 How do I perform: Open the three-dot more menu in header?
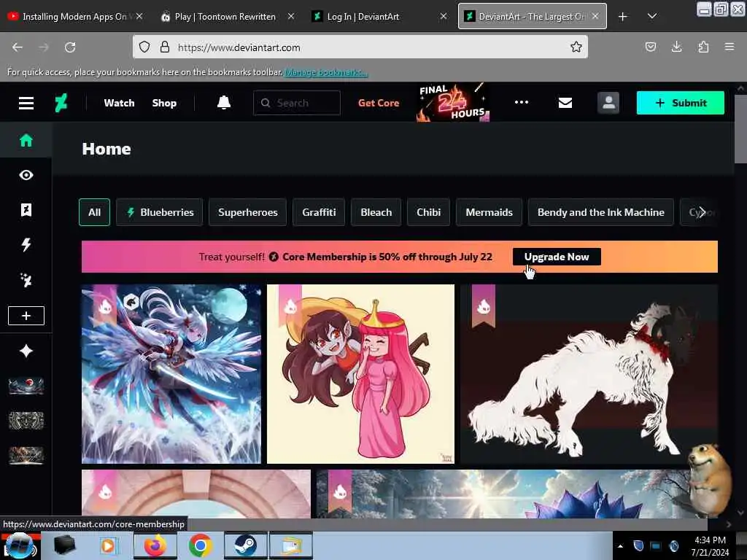point(521,102)
